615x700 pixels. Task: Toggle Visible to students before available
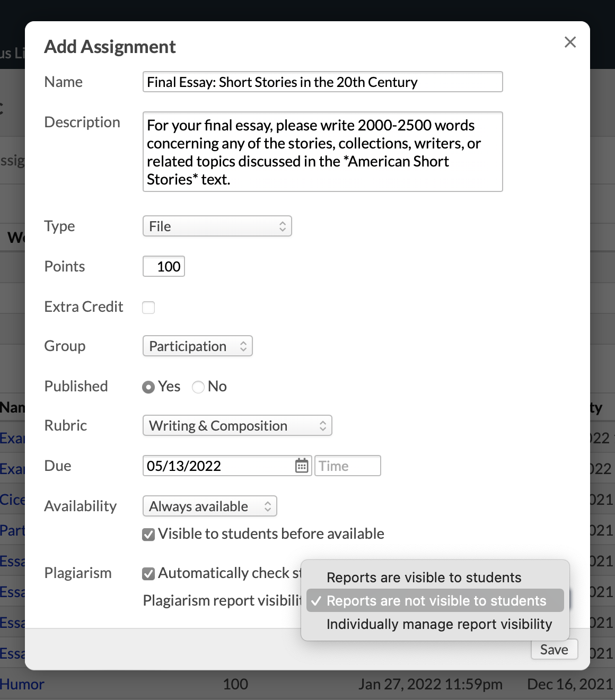click(x=148, y=535)
